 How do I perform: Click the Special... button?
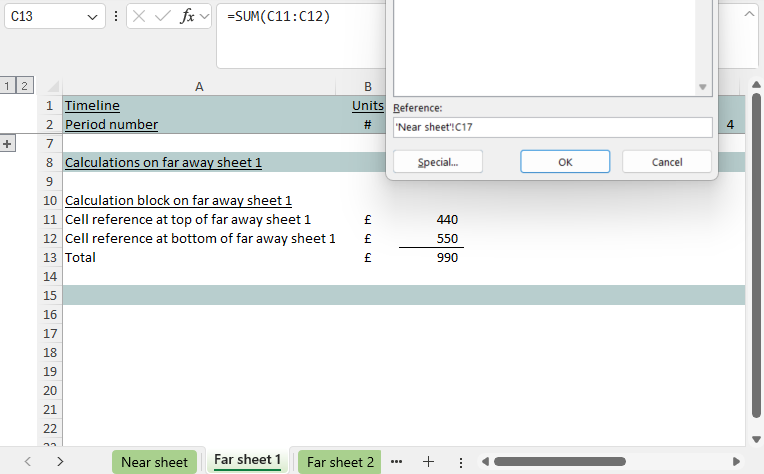[x=437, y=162]
